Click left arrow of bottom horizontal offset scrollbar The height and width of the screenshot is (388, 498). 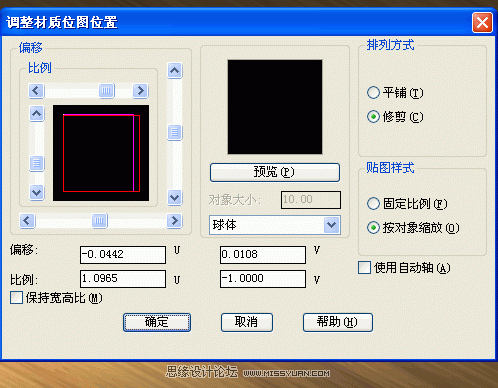pyautogui.click(x=27, y=221)
